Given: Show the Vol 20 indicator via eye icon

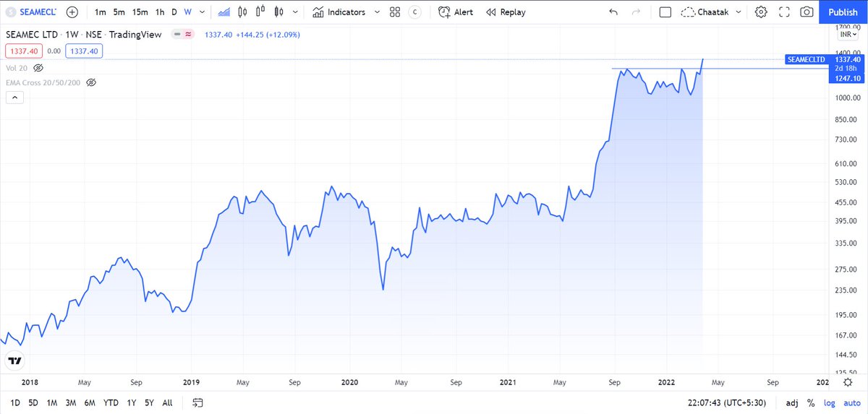Looking at the screenshot, I should pos(38,67).
